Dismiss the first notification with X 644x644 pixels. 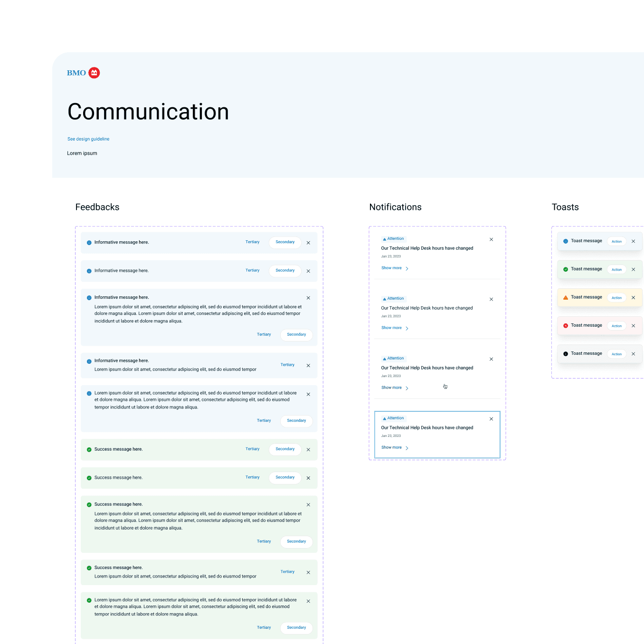point(491,239)
